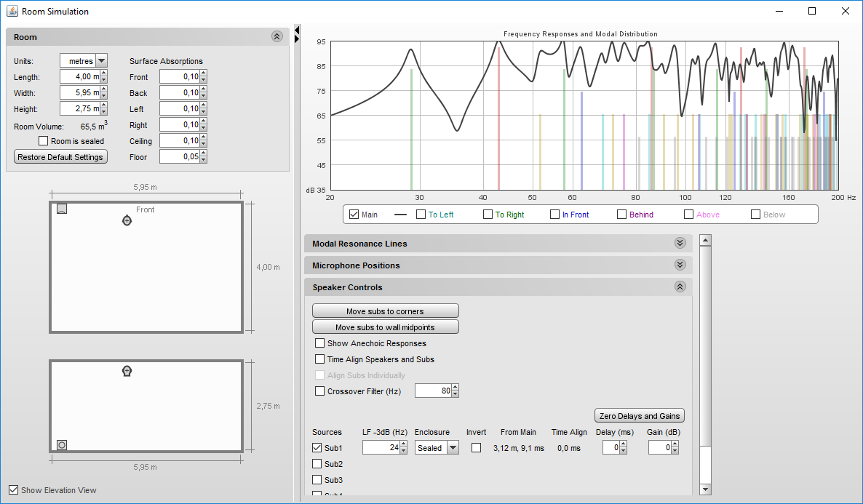Click the Floor absorption field
863x504 pixels.
click(x=180, y=156)
